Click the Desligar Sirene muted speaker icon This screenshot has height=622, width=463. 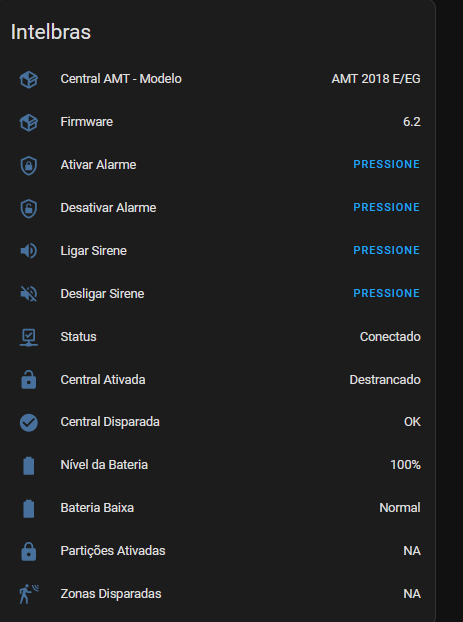click(29, 294)
